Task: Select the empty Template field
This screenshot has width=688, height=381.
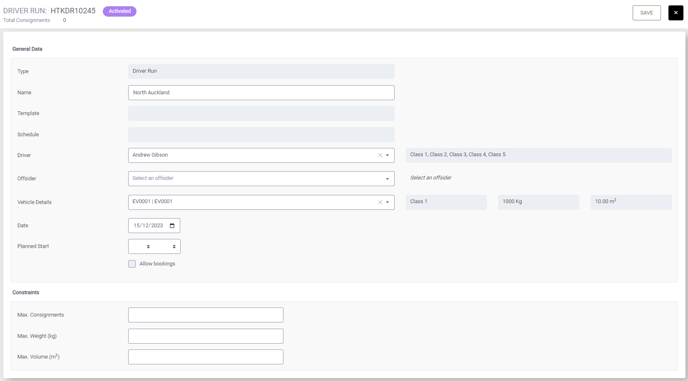Action: pyautogui.click(x=261, y=113)
